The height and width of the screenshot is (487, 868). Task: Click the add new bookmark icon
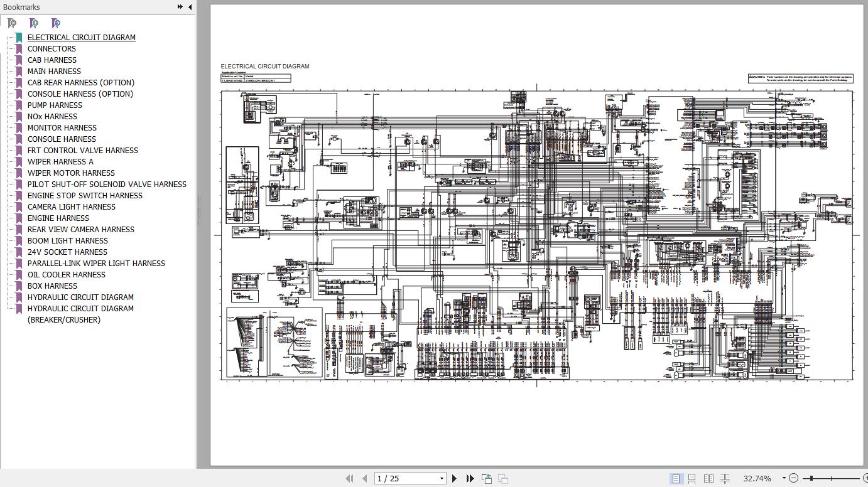(x=34, y=23)
